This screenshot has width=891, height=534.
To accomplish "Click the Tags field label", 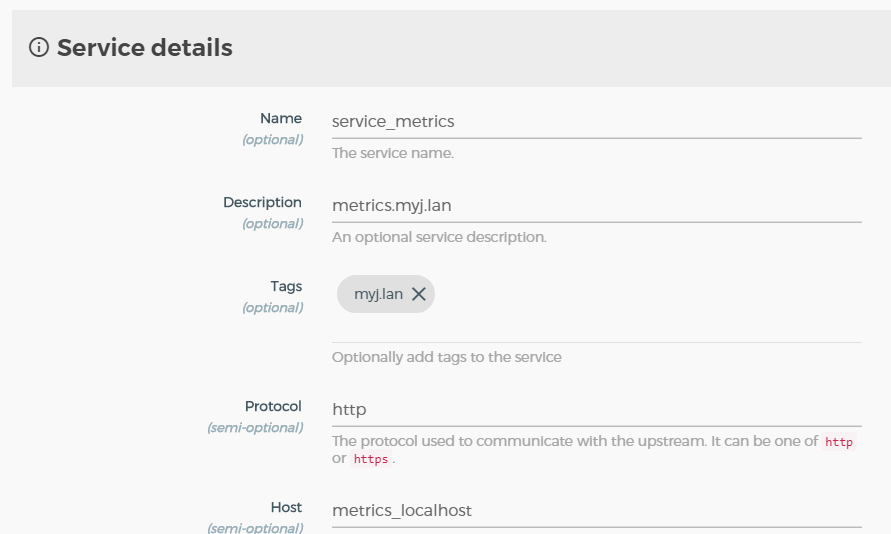I will [285, 286].
